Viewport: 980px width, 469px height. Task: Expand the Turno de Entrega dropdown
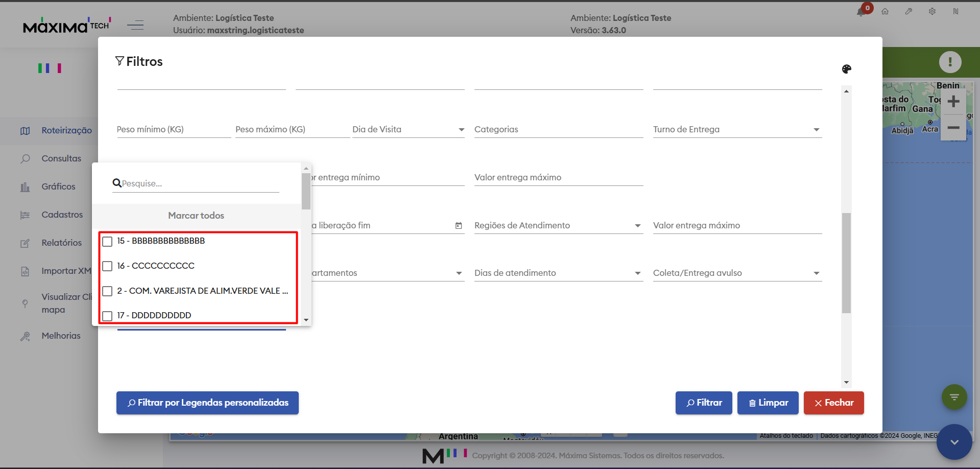737,130
